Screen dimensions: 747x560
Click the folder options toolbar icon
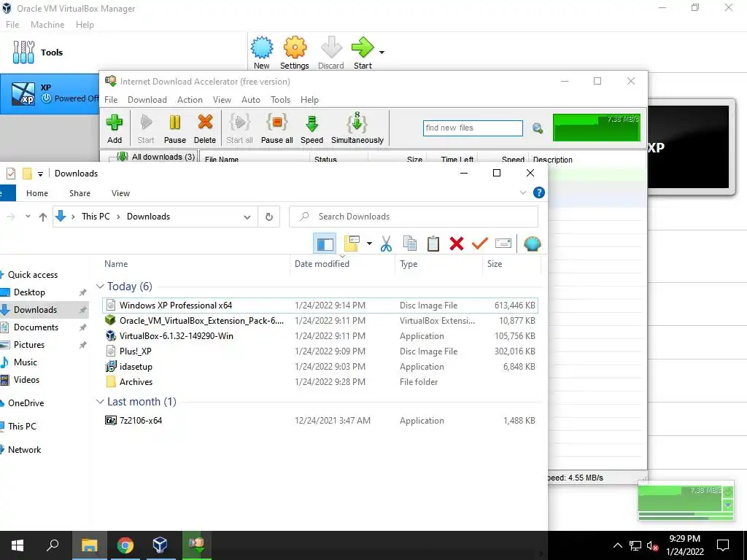point(352,244)
